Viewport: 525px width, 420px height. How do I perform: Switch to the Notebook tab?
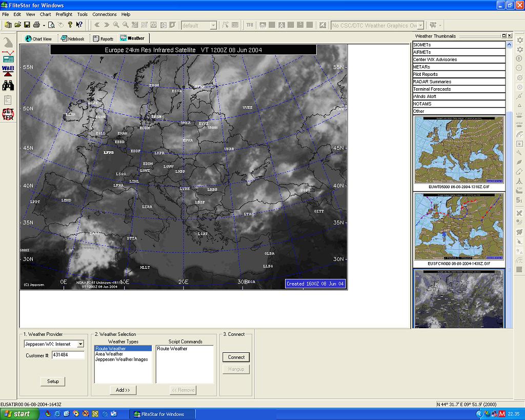tap(73, 39)
